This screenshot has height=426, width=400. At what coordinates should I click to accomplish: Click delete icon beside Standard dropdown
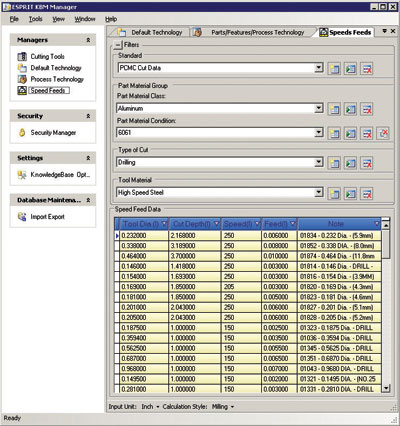pyautogui.click(x=367, y=69)
